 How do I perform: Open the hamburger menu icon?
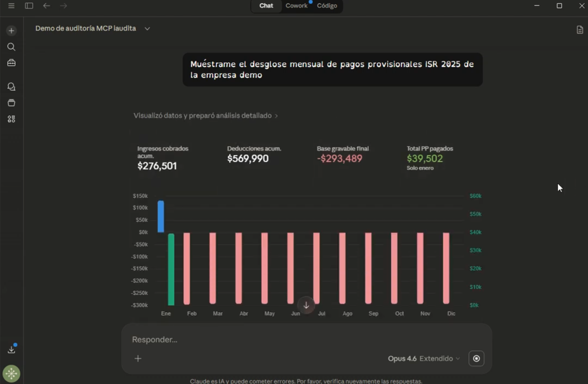[11, 6]
